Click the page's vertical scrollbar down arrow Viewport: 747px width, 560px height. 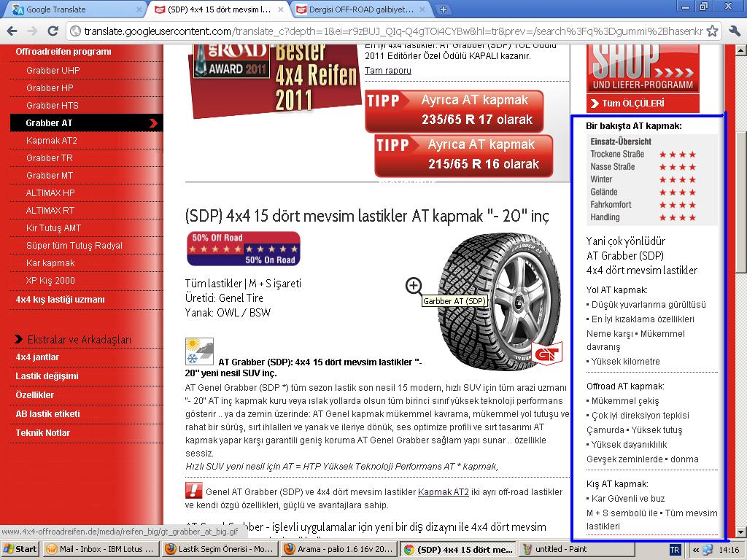tap(740, 532)
